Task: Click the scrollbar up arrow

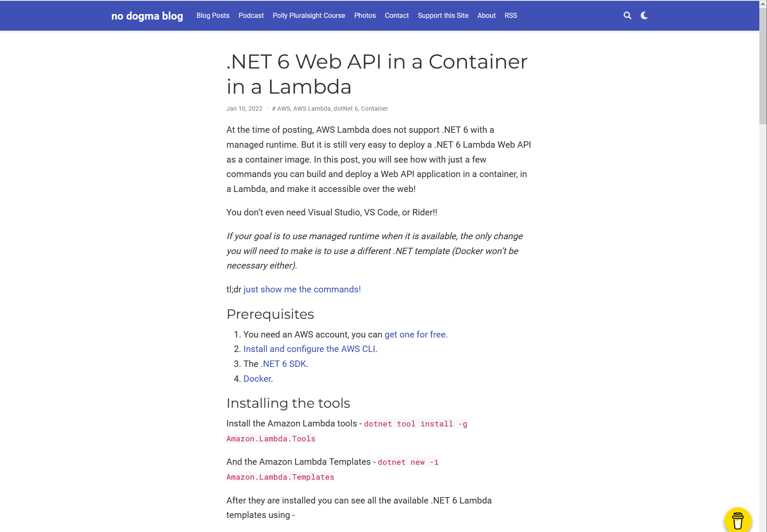Action: [x=763, y=4]
